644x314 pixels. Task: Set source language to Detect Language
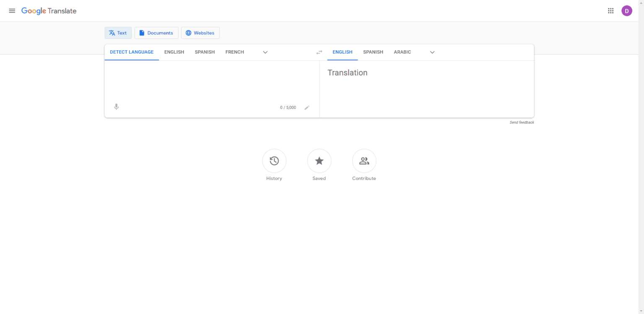click(x=131, y=52)
